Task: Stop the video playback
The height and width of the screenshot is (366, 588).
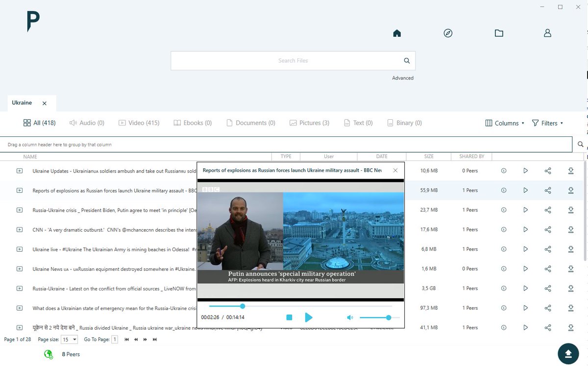Action: (289, 317)
